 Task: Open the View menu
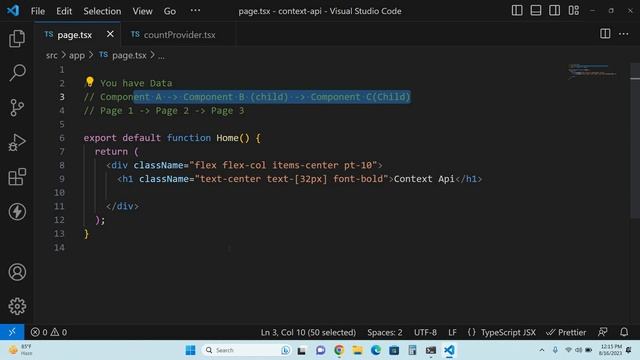click(142, 11)
